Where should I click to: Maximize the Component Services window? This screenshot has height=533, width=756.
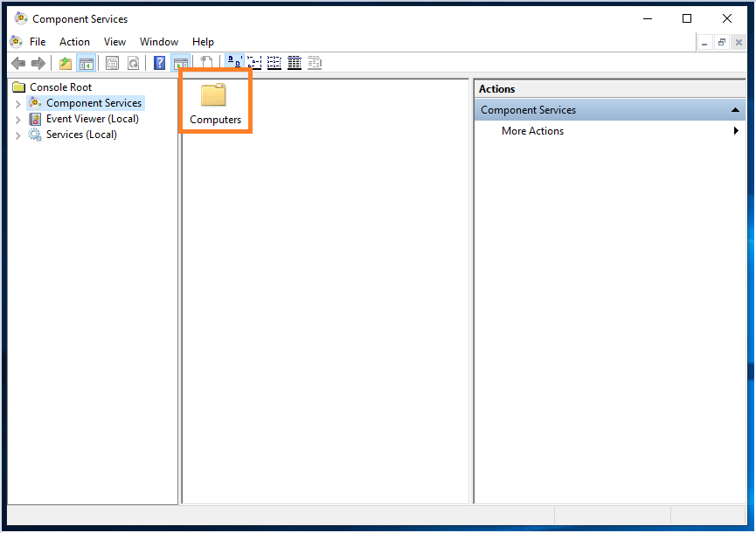coord(687,19)
